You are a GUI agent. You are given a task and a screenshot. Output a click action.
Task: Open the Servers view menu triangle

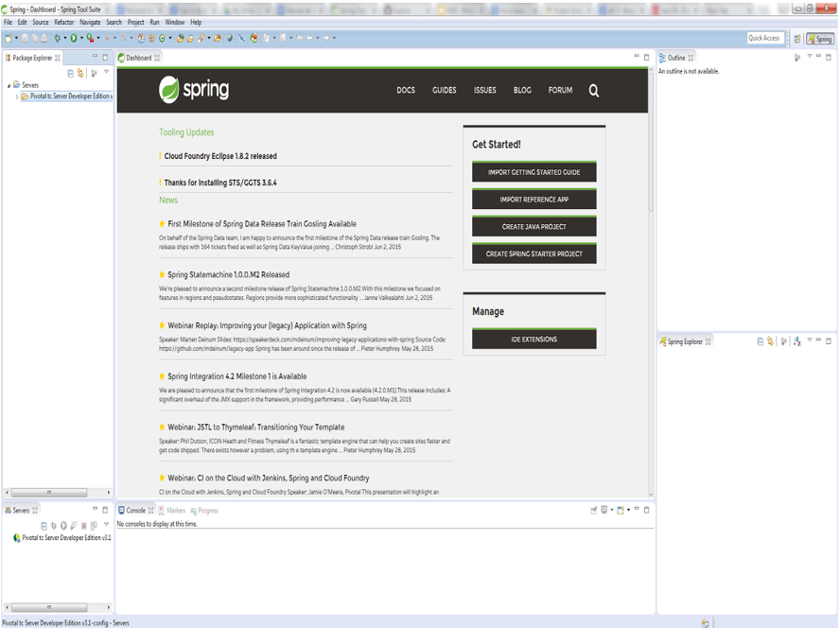pyautogui.click(x=106, y=525)
